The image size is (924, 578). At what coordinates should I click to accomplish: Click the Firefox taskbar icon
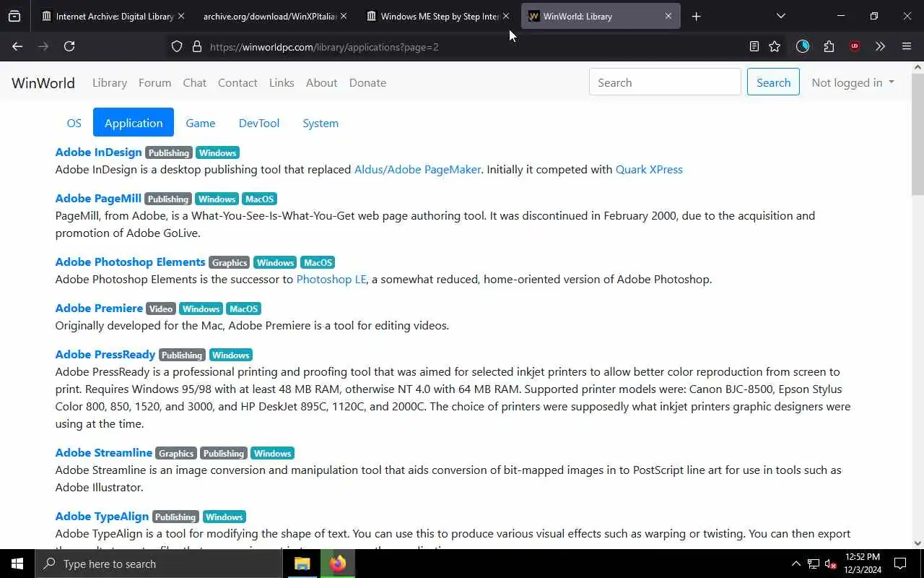tap(338, 564)
